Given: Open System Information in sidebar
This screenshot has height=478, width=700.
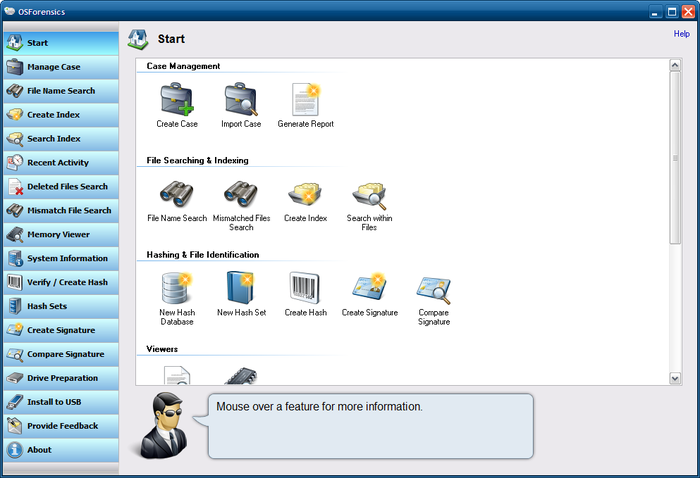Looking at the screenshot, I should click(61, 258).
